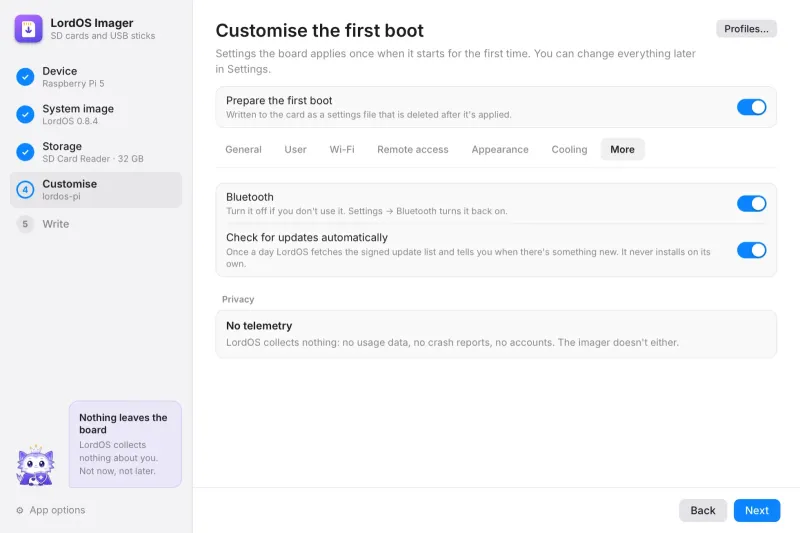Image resolution: width=800 pixels, height=533 pixels.
Task: Click the Next button
Action: pyautogui.click(x=757, y=510)
